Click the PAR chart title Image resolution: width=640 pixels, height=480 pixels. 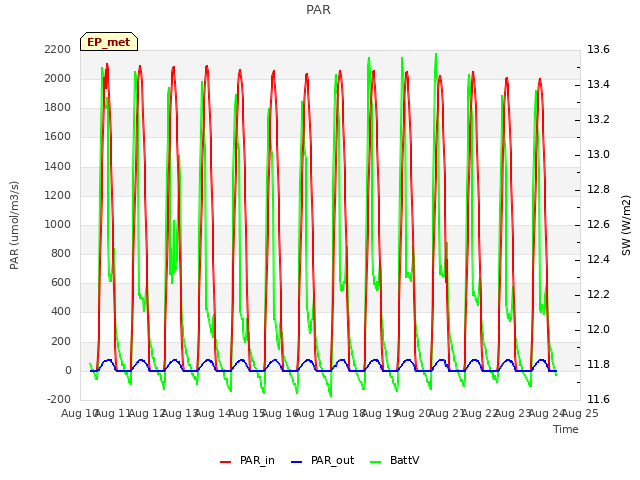[x=318, y=10]
